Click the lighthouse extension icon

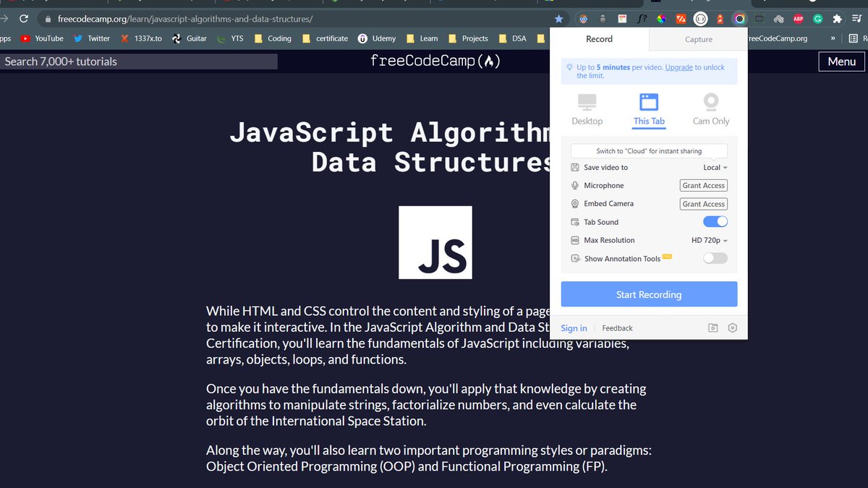[720, 19]
